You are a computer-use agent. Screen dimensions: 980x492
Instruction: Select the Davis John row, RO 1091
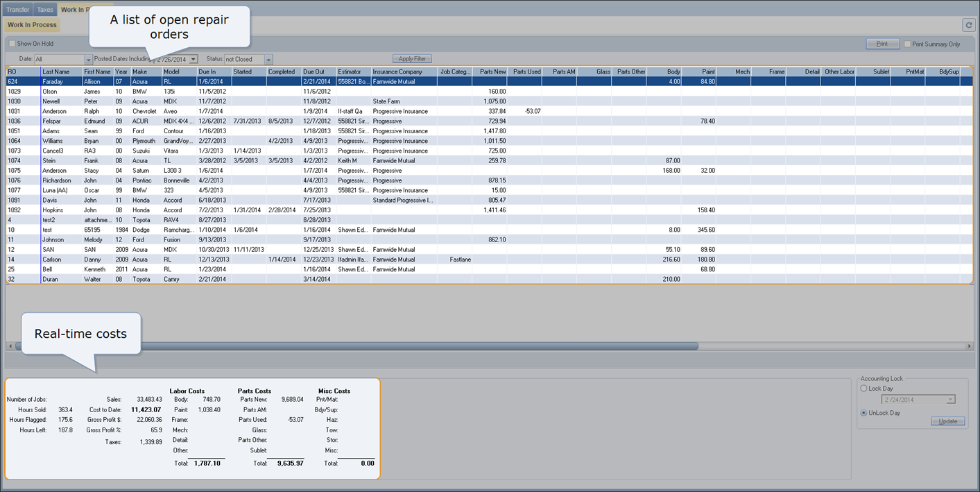click(x=489, y=200)
